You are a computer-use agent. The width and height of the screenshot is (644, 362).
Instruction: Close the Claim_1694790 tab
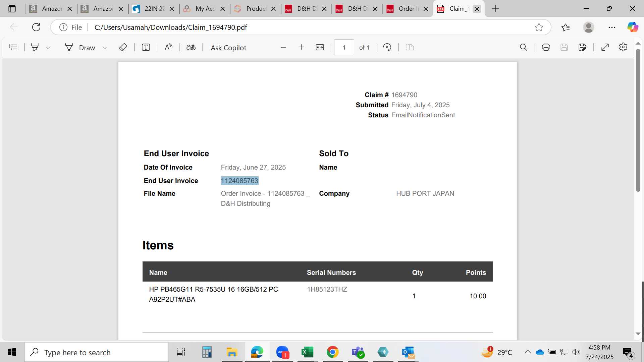coord(477,9)
